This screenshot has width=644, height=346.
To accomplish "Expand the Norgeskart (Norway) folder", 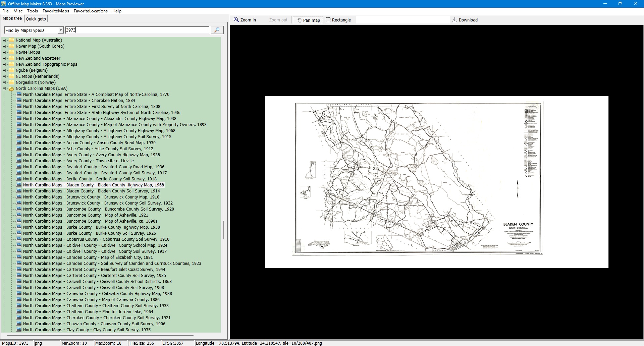I will (x=4, y=82).
